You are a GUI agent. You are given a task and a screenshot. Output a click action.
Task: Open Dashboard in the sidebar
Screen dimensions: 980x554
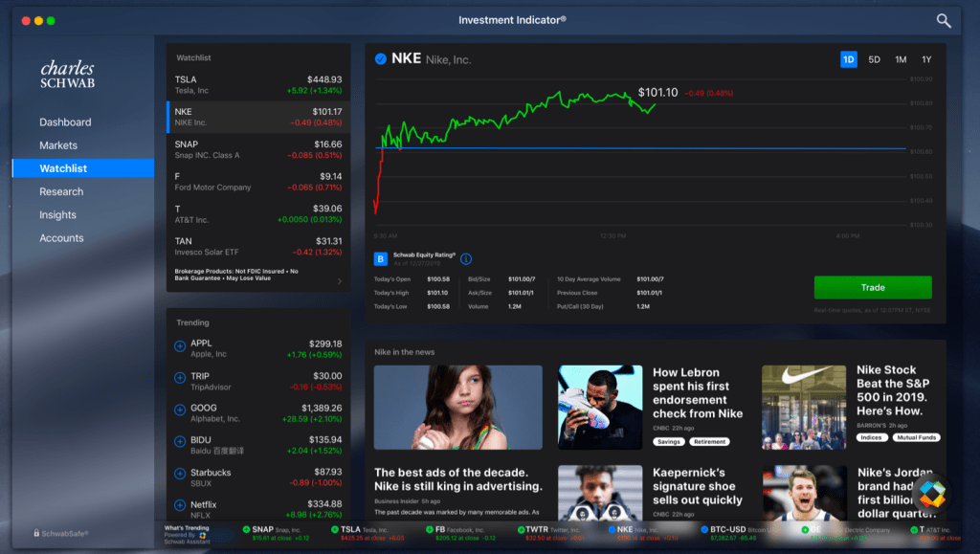[65, 122]
